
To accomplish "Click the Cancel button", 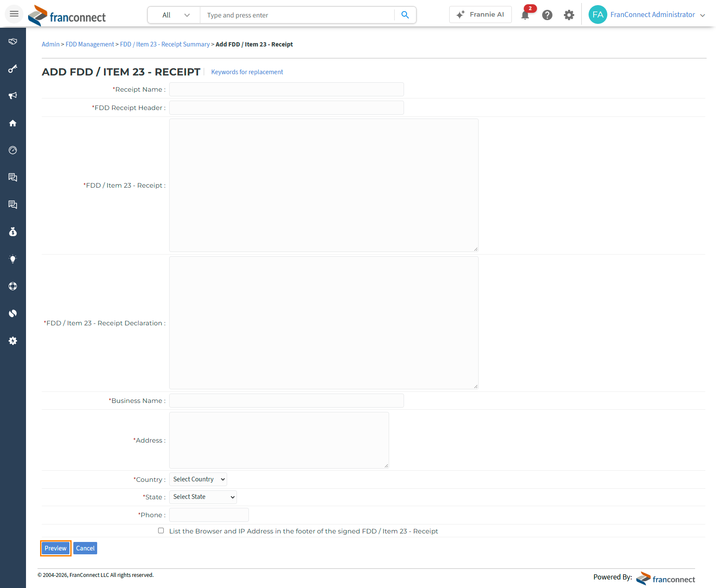I will pos(85,548).
